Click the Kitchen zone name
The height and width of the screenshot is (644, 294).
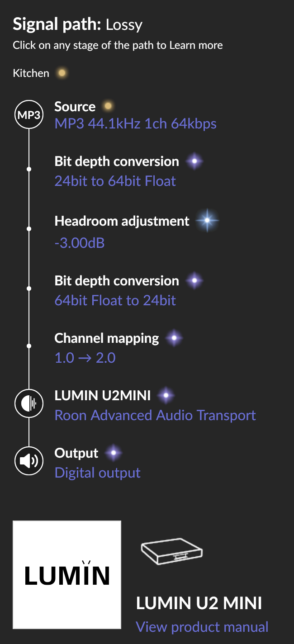point(31,73)
